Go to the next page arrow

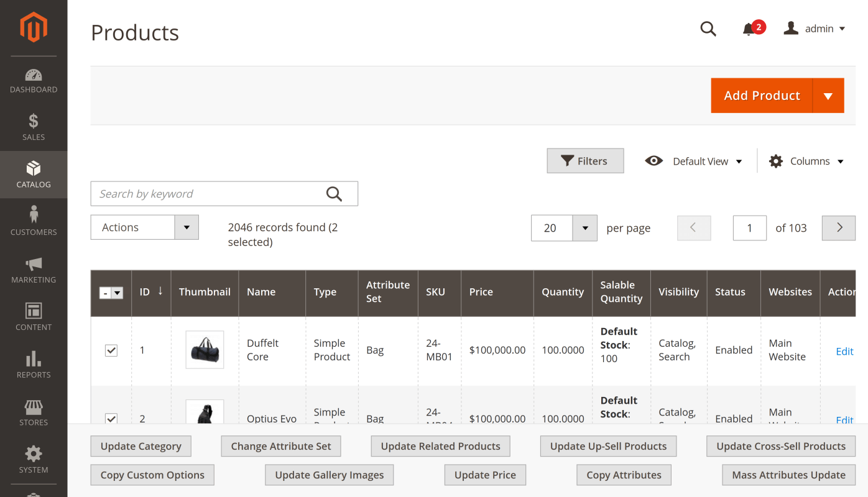pyautogui.click(x=839, y=228)
